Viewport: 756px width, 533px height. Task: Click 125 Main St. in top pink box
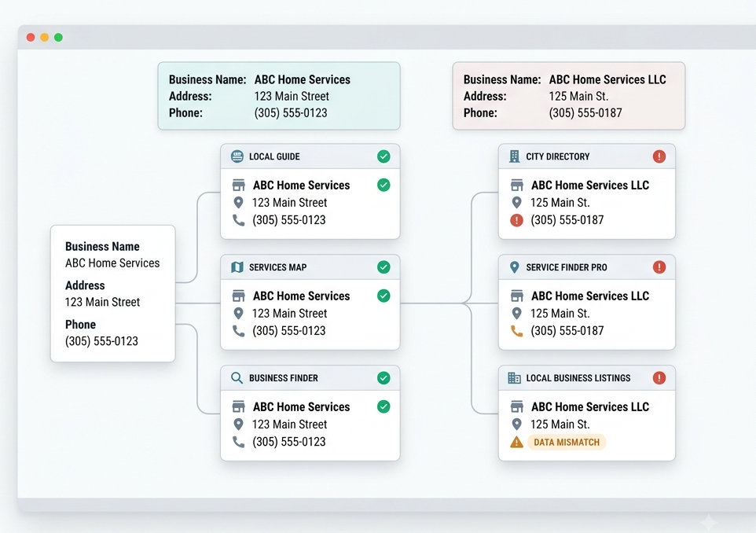pos(578,96)
